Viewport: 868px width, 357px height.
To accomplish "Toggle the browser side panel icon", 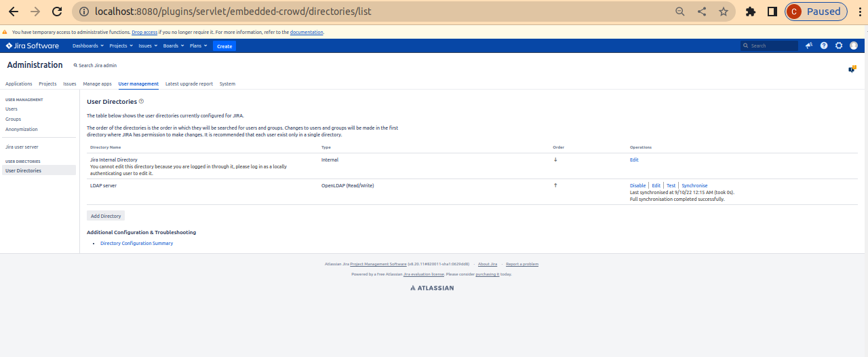I will (772, 12).
